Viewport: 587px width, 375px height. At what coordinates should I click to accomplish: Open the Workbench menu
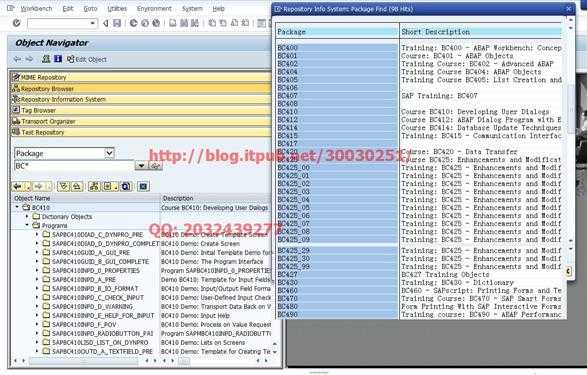pyautogui.click(x=36, y=8)
